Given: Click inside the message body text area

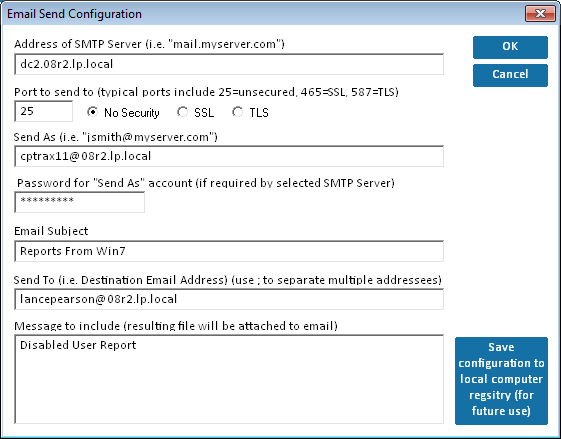Looking at the screenshot, I should click(229, 379).
